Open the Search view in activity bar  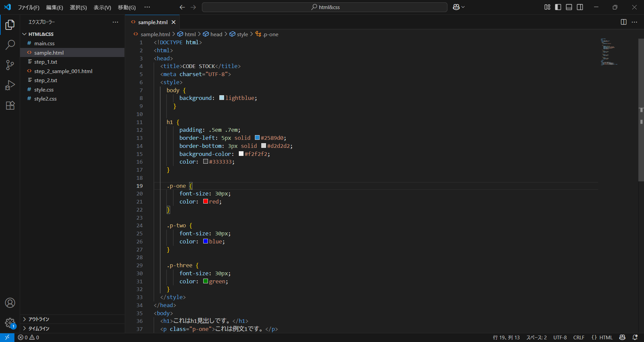10,45
